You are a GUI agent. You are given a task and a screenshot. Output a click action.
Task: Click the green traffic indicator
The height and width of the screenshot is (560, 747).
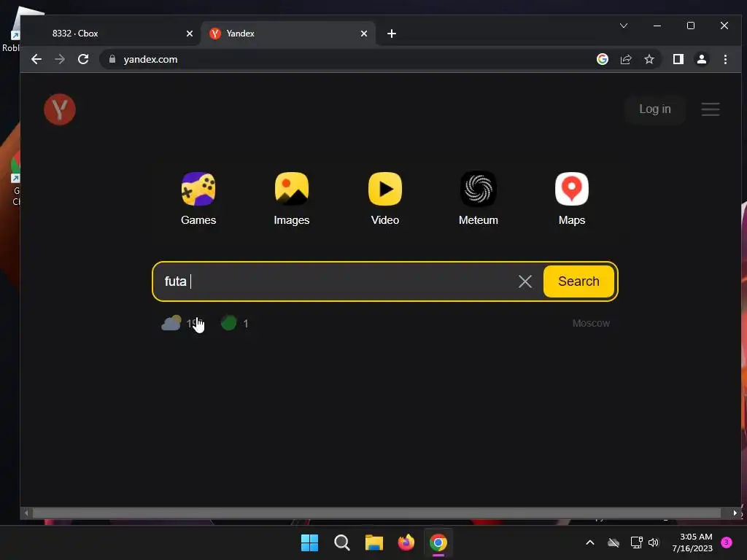pyautogui.click(x=234, y=323)
